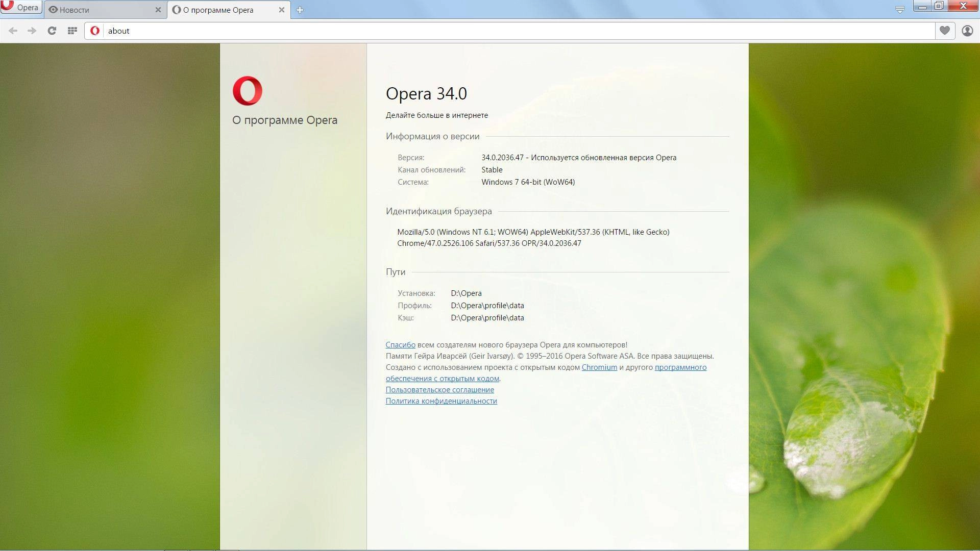
Task: Click Windows 7 64-bit (WoW64) text
Action: [x=528, y=182]
